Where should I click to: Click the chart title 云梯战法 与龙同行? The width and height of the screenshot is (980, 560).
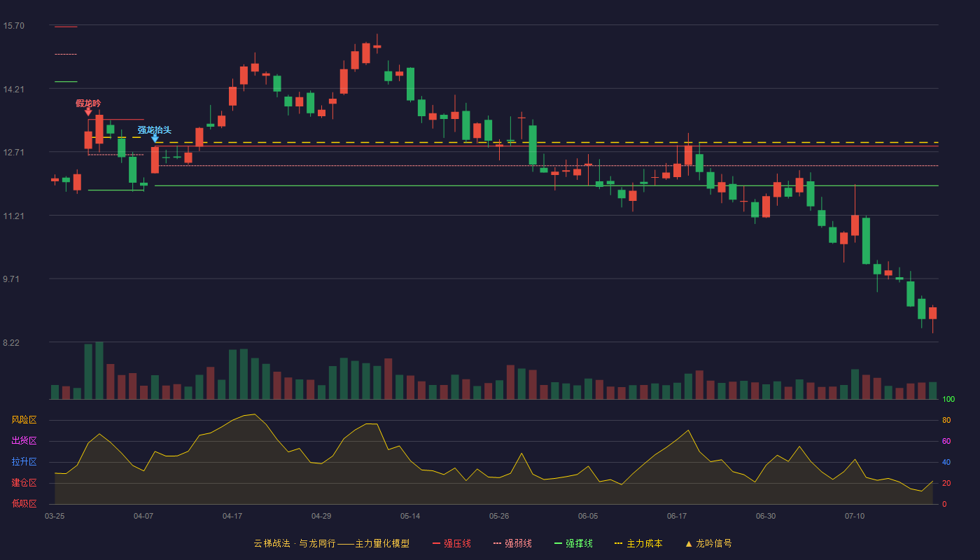[x=294, y=543]
